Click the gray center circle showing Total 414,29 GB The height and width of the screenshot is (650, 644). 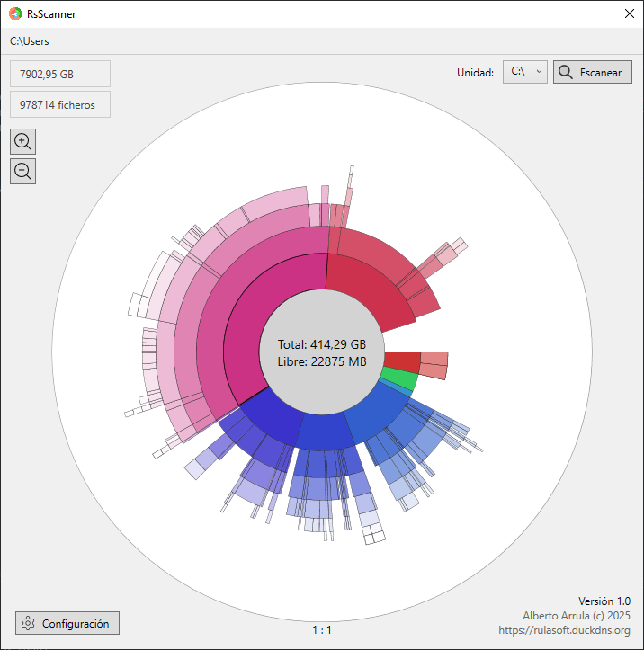322,352
